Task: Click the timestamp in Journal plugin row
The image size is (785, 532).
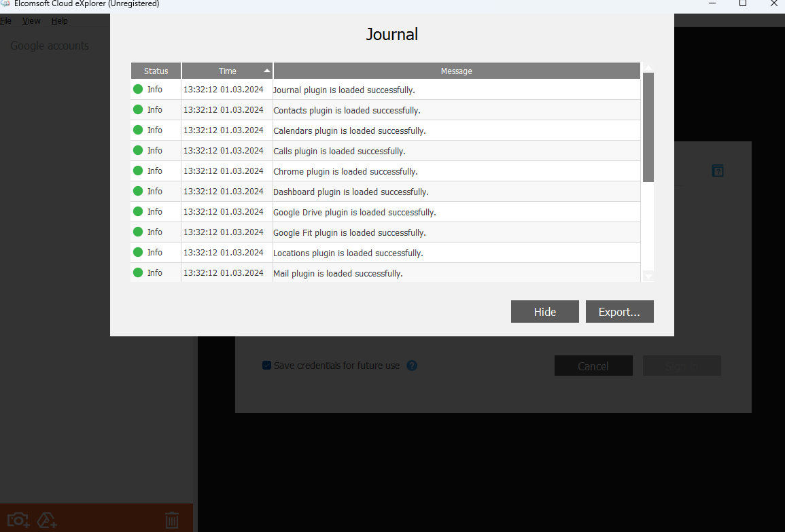Action: coord(224,90)
